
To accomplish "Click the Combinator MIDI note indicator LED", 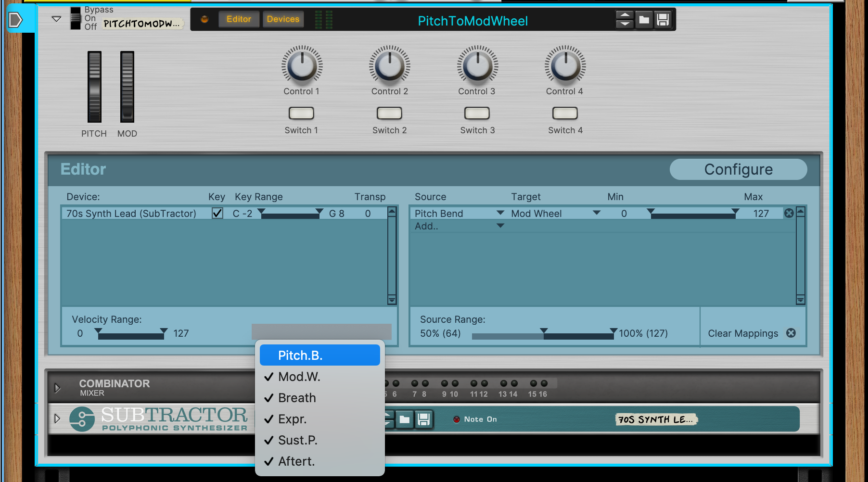I will coord(204,19).
